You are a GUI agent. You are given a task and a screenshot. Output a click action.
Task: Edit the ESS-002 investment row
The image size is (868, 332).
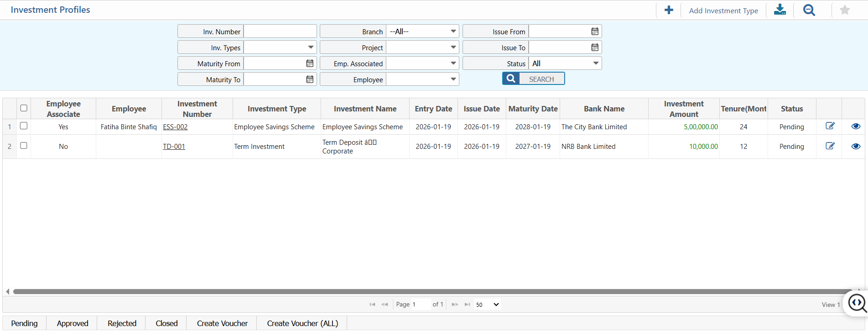[830, 126]
